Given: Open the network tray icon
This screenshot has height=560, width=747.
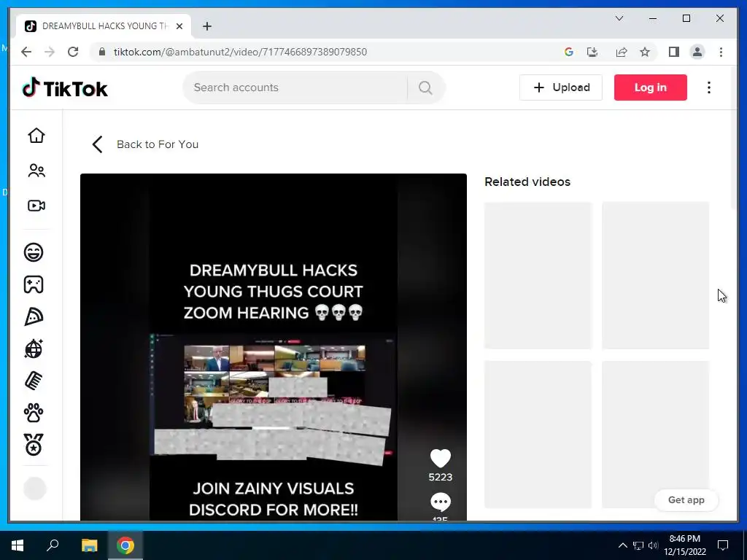Looking at the screenshot, I should pos(638,545).
